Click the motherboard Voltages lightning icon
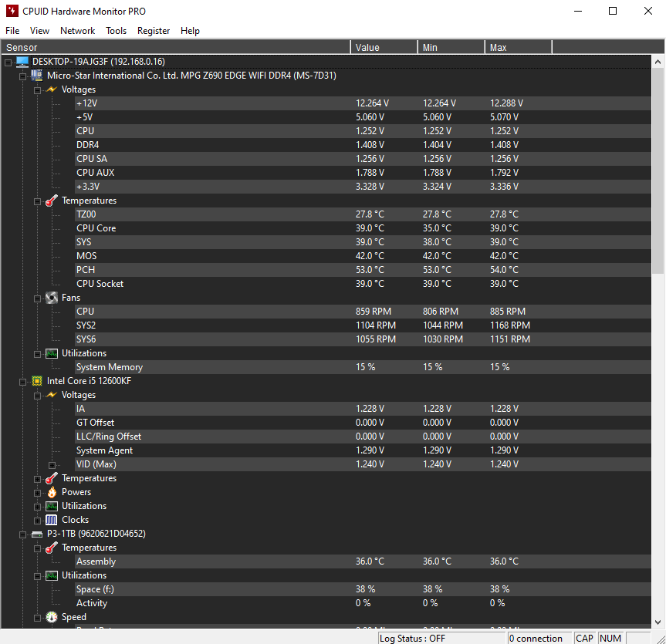This screenshot has height=644, width=666. point(52,89)
